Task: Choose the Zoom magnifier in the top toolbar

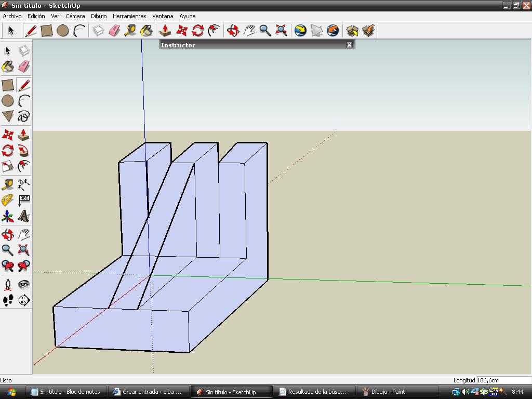Action: click(x=265, y=31)
